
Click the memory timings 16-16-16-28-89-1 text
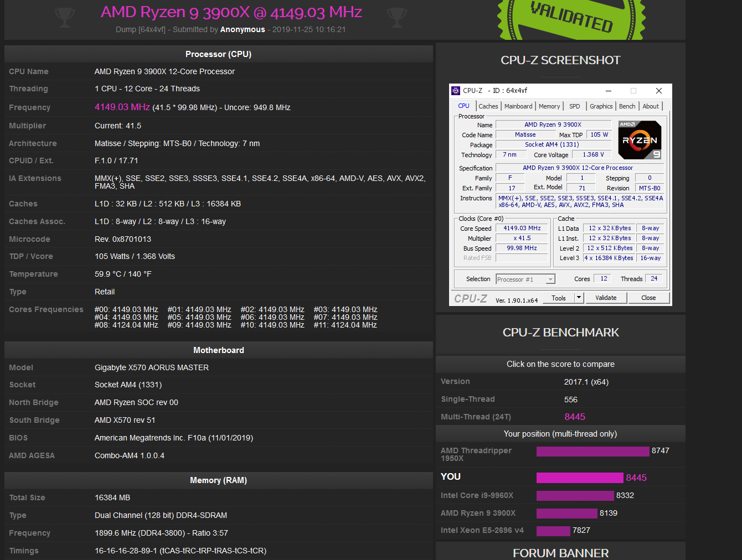pyautogui.click(x=181, y=551)
